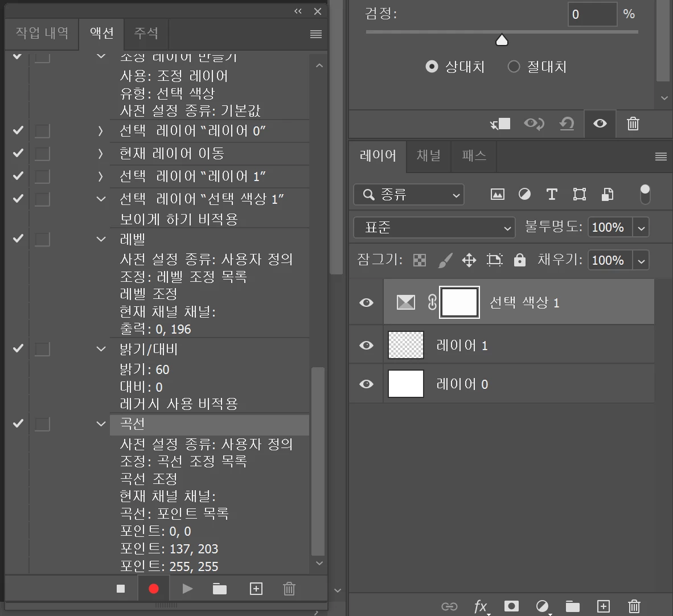Viewport: 673px width, 616px height.
Task: Switch to 레이어 tab
Action: click(377, 155)
